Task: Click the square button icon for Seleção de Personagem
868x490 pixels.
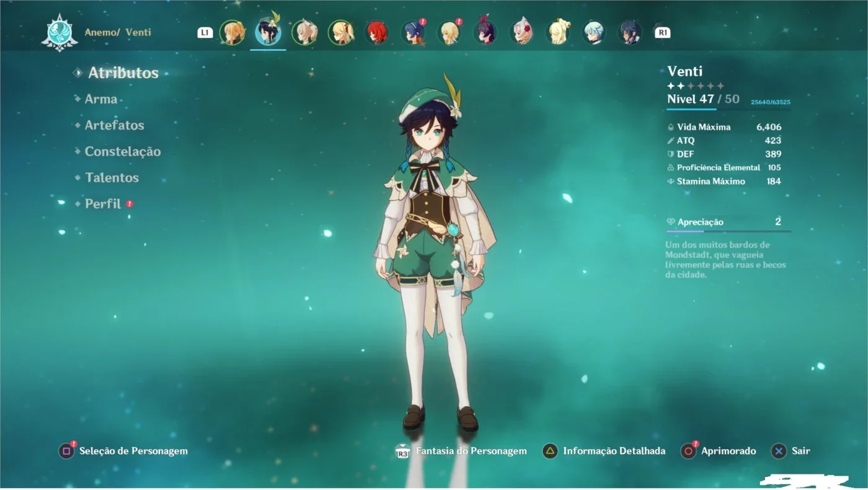Action: pos(66,451)
